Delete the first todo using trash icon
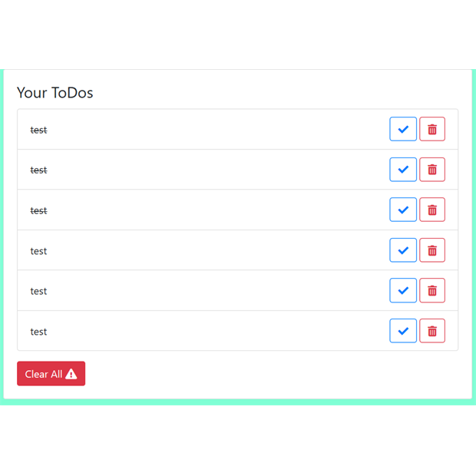476x476 pixels. coord(432,129)
